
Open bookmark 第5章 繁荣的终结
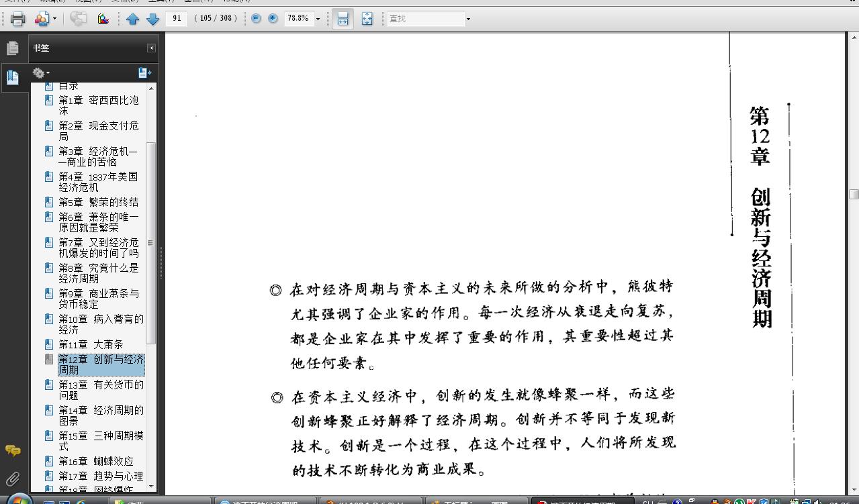[98, 202]
